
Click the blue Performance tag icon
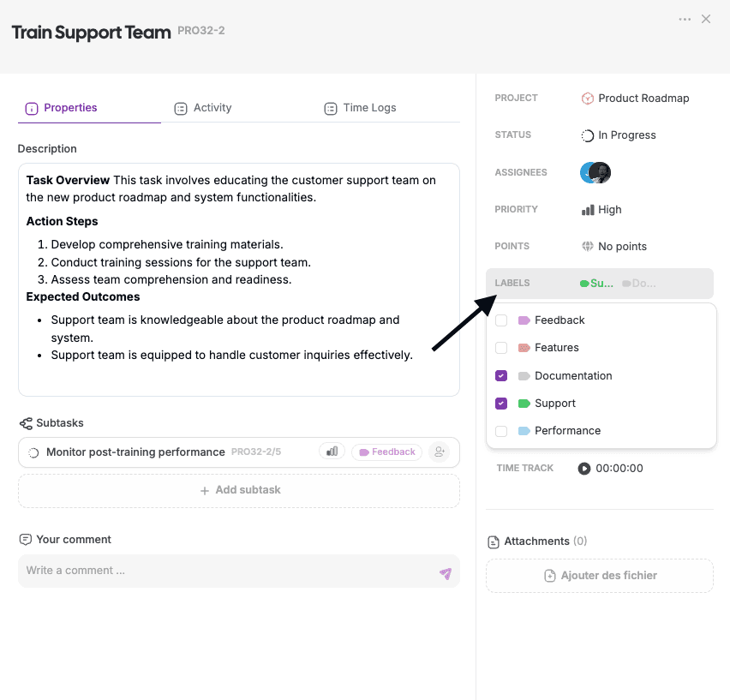point(524,431)
